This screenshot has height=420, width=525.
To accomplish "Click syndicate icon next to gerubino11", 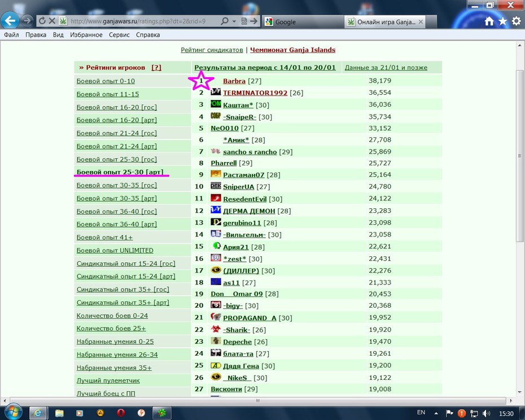I will [216, 222].
